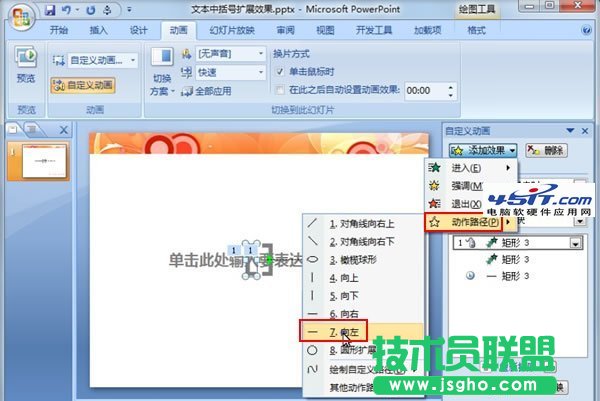The height and width of the screenshot is (401, 600).
Task: Click the 预览 preview animation icon
Action: 26,65
